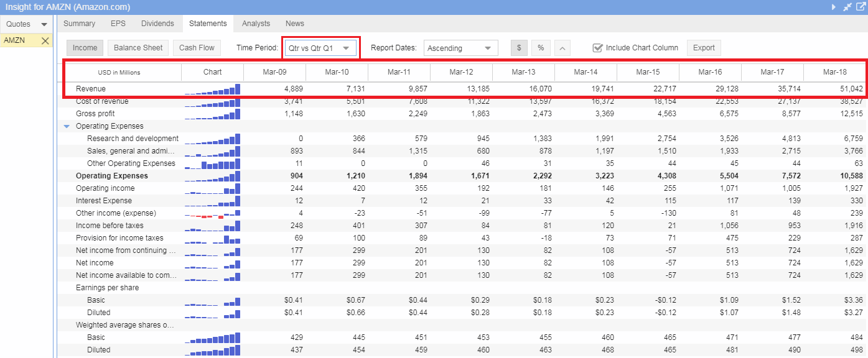868x358 pixels.
Task: Click the Export button
Action: (703, 48)
